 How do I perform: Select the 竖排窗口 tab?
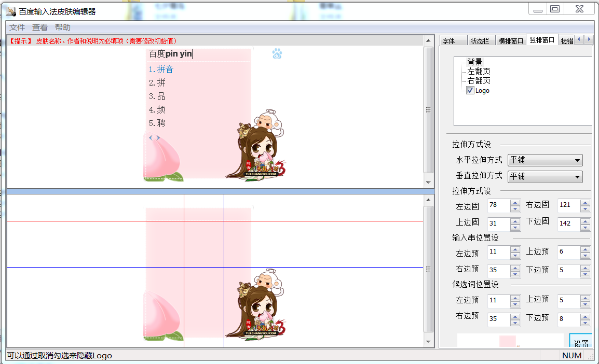[542, 40]
